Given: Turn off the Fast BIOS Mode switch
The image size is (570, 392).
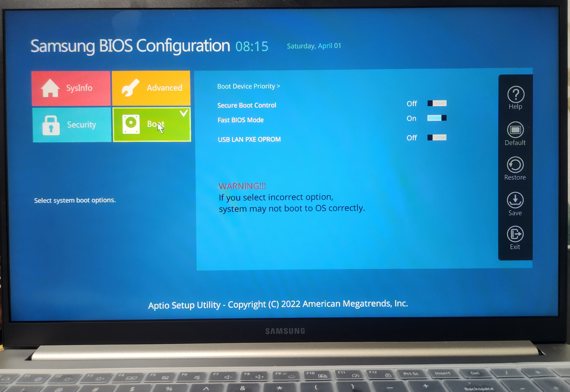Looking at the screenshot, I should click(437, 118).
